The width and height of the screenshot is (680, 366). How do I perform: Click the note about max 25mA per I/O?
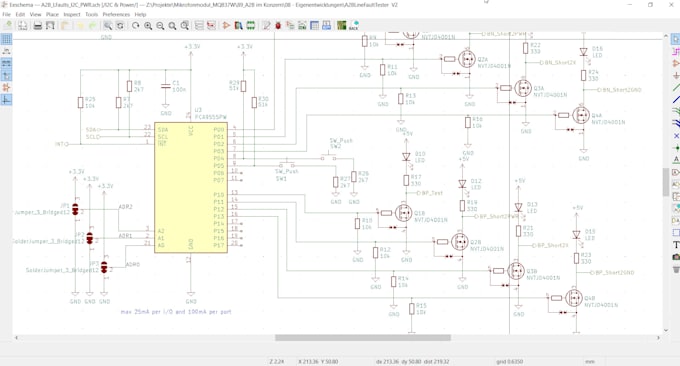(176, 312)
